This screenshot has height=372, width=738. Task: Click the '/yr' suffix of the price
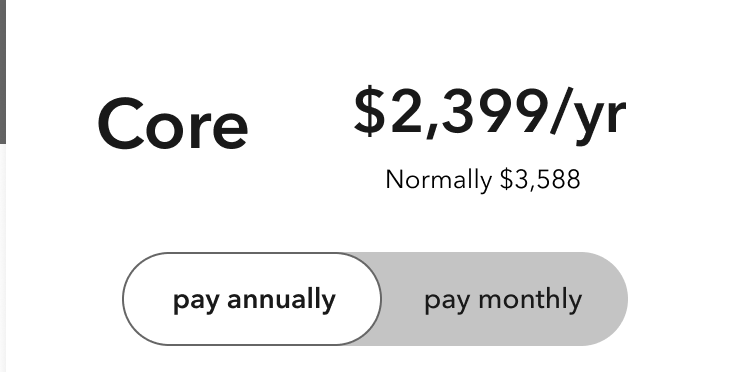click(588, 115)
